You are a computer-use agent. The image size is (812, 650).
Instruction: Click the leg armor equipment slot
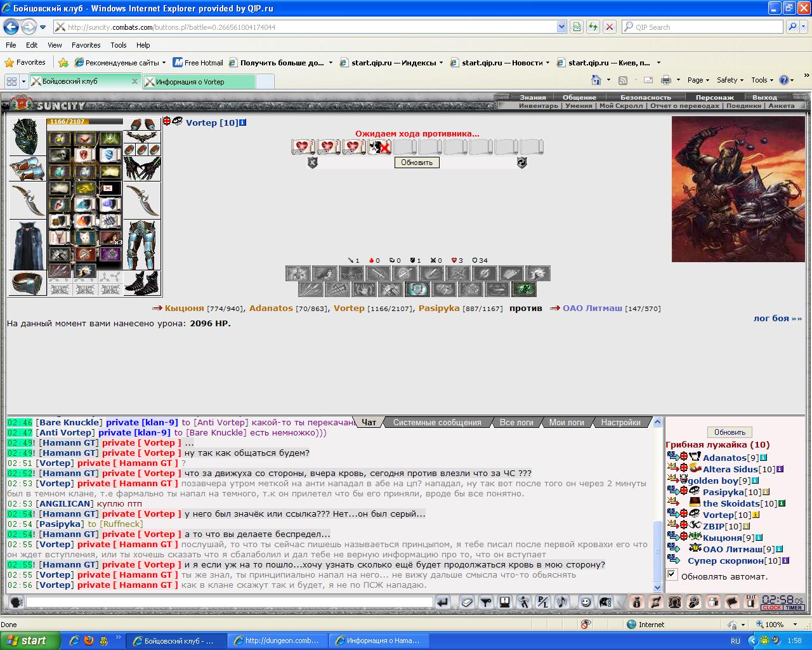point(142,245)
